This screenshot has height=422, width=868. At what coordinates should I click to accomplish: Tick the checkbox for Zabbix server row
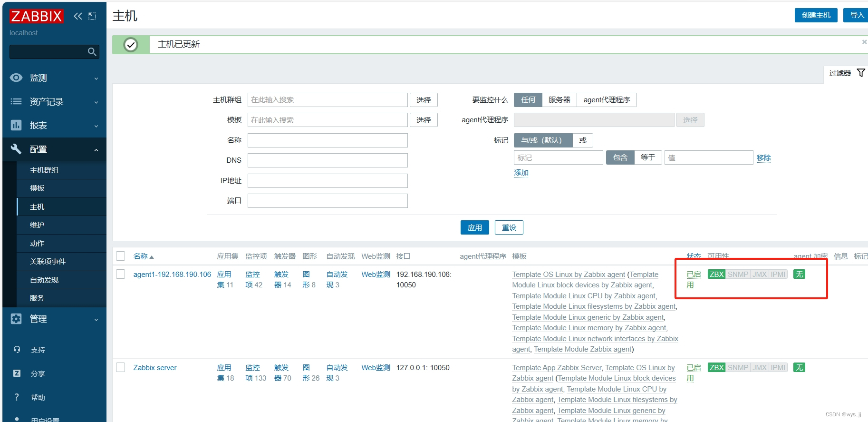121,367
